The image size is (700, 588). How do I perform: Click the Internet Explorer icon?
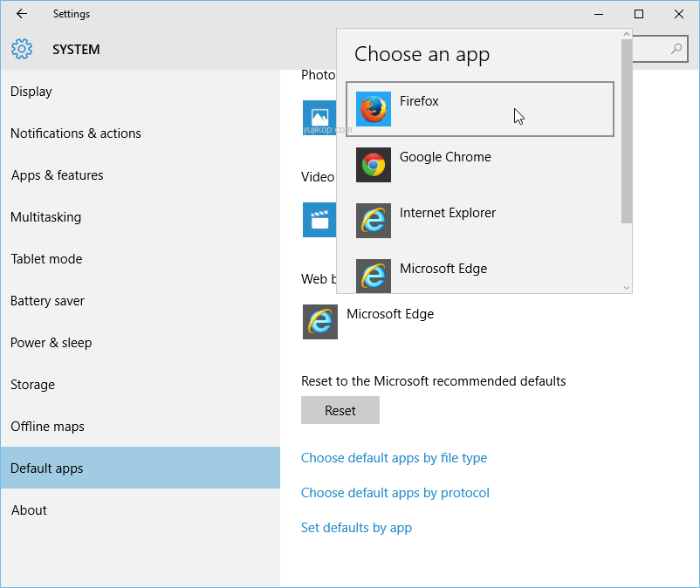click(374, 221)
